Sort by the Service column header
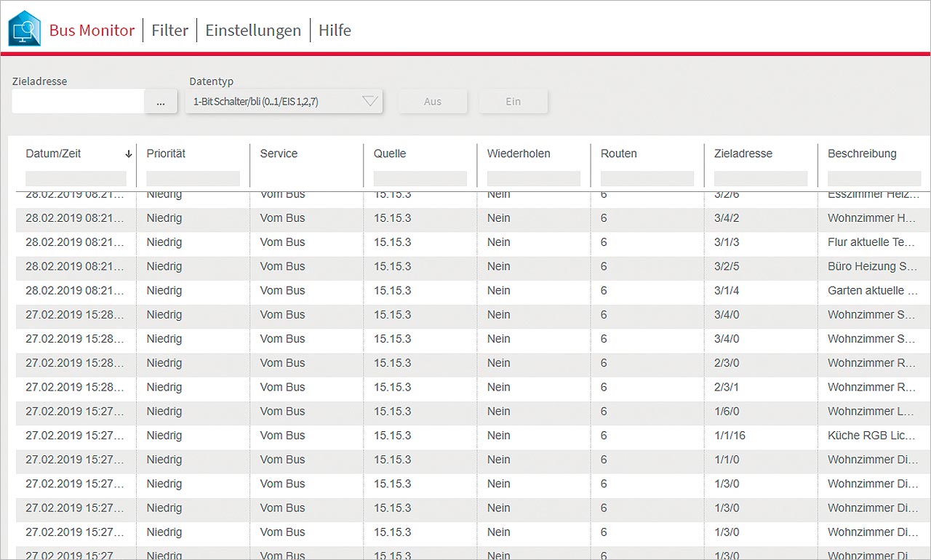The image size is (931, 560). pyautogui.click(x=279, y=154)
